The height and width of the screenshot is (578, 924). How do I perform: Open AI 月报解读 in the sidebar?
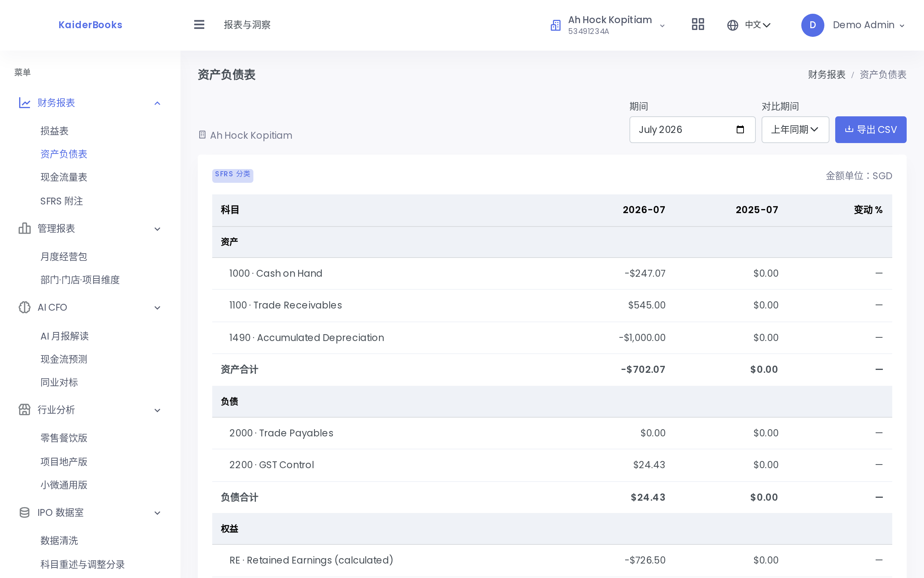tap(65, 336)
